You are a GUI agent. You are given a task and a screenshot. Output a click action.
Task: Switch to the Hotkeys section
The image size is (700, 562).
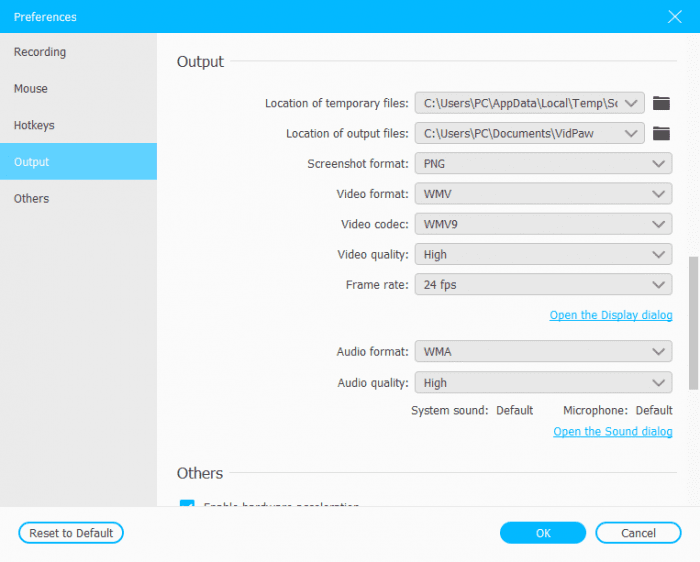78,125
